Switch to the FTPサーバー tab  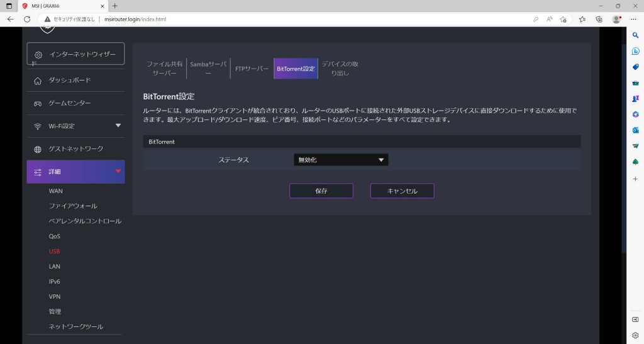252,69
